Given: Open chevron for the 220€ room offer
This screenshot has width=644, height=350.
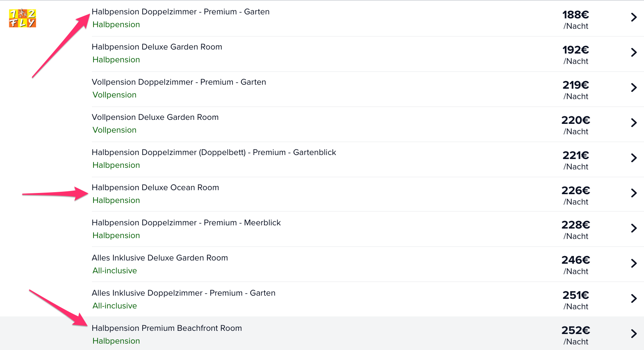Looking at the screenshot, I should click(x=634, y=123).
